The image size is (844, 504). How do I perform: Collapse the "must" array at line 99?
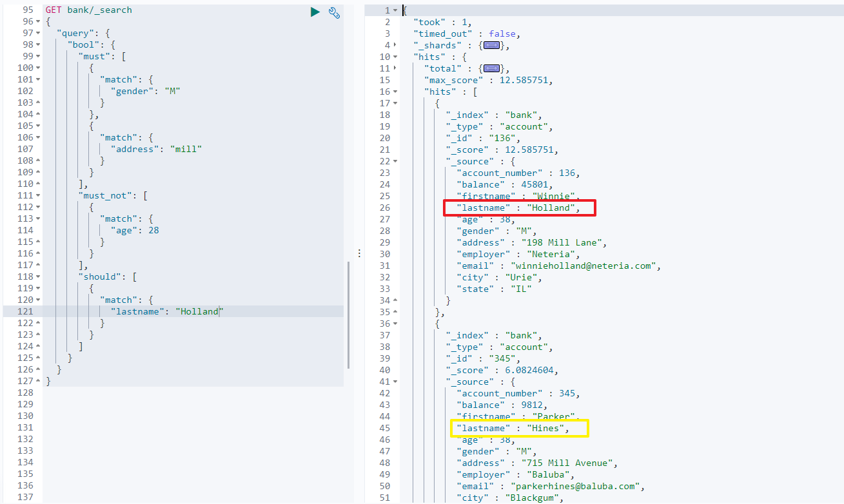tap(39, 57)
